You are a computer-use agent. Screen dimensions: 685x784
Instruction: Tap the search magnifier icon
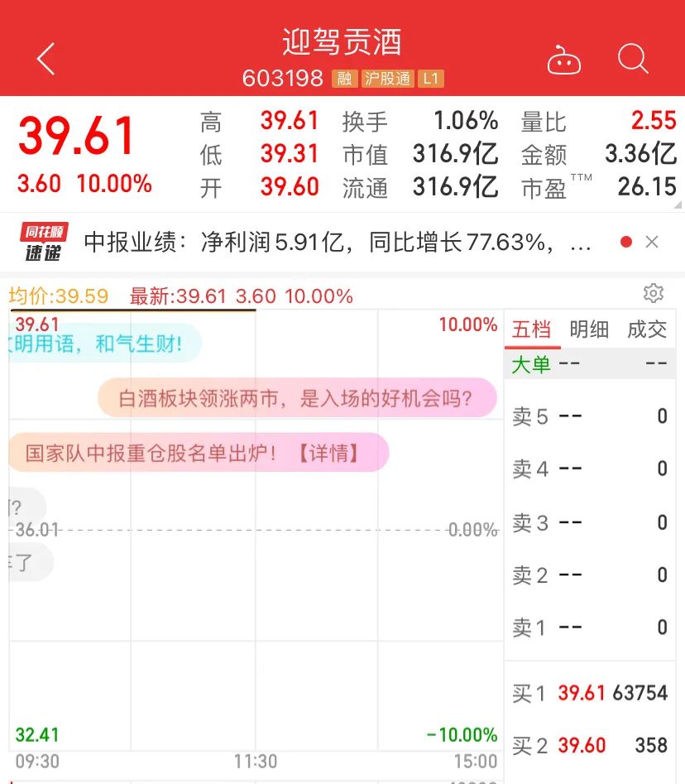coord(633,59)
